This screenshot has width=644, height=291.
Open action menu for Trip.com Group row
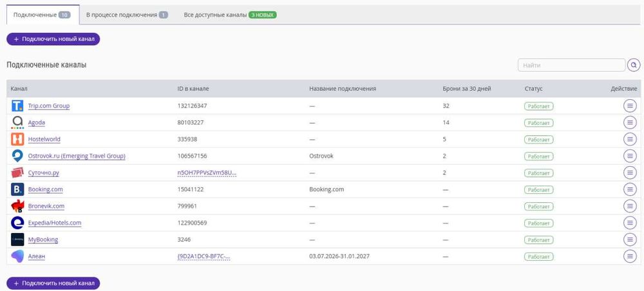[x=630, y=106]
